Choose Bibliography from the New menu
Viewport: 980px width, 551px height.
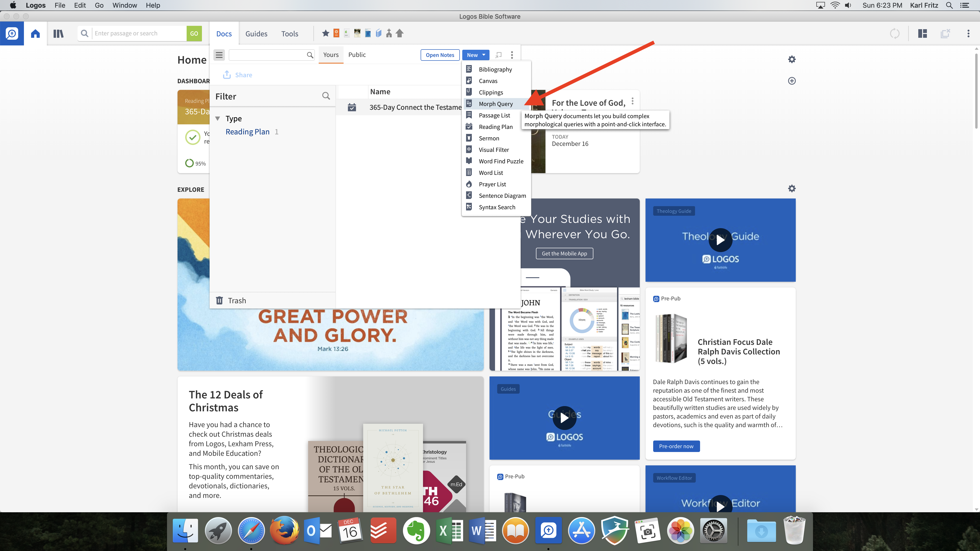[496, 69]
